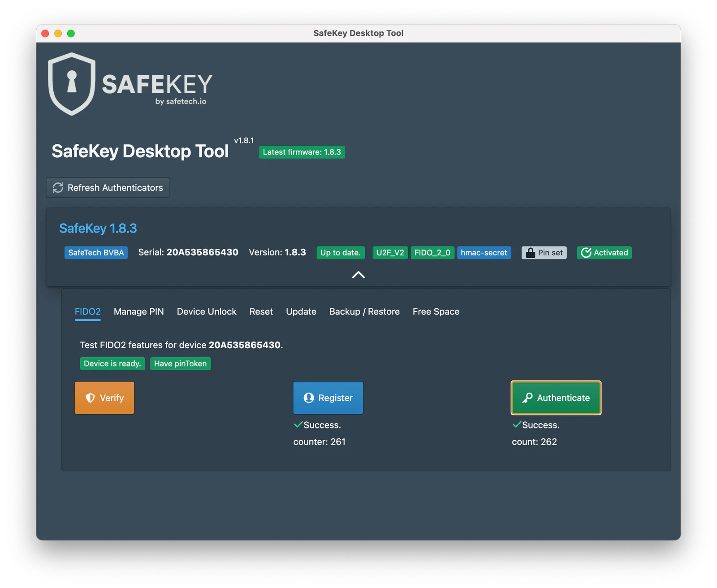Go to the Reset tab

click(x=261, y=311)
